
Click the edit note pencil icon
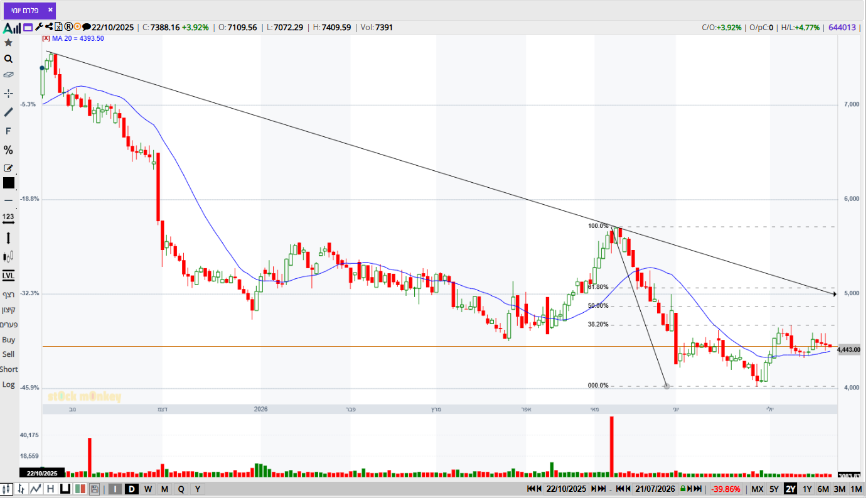8,168
